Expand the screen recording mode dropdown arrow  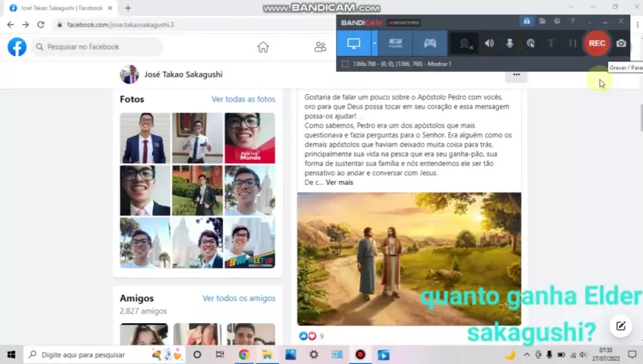[x=374, y=43]
